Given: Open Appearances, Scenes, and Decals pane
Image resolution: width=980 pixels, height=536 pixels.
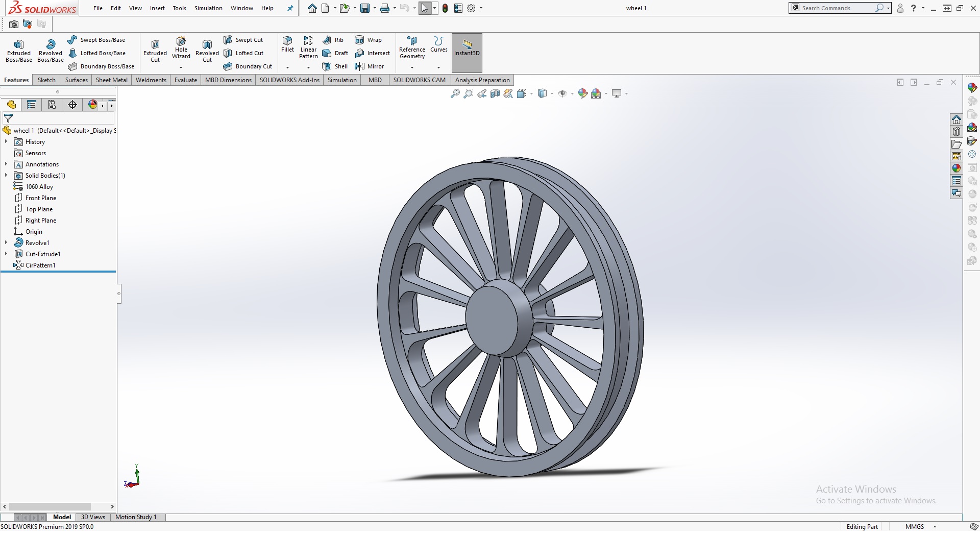Looking at the screenshot, I should pos(957,168).
